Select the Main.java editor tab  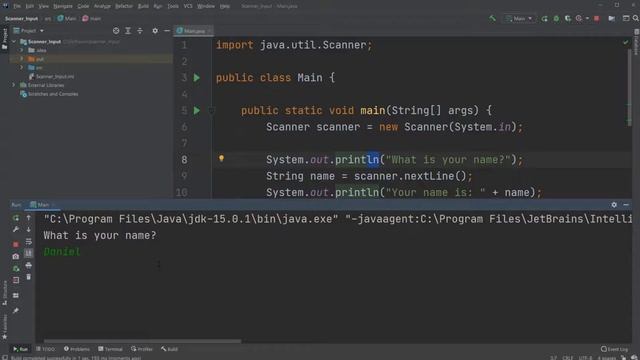[x=193, y=31]
